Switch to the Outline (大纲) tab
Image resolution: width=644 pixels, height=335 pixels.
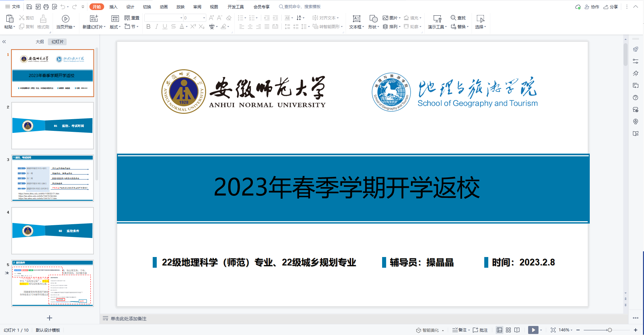40,42
